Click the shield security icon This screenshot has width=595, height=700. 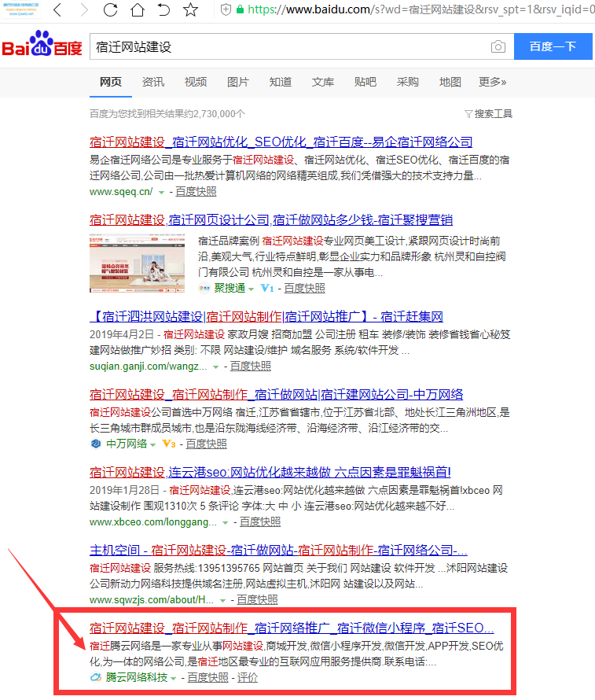[226, 9]
